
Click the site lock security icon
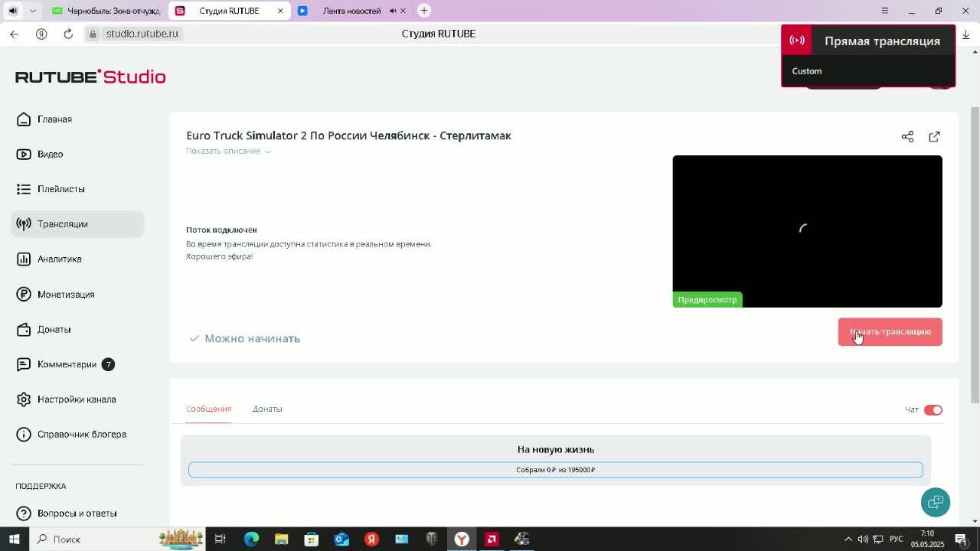coord(93,34)
